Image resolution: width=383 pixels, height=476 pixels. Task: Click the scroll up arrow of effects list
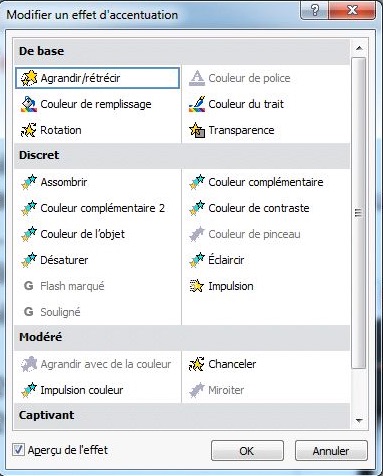click(359, 48)
